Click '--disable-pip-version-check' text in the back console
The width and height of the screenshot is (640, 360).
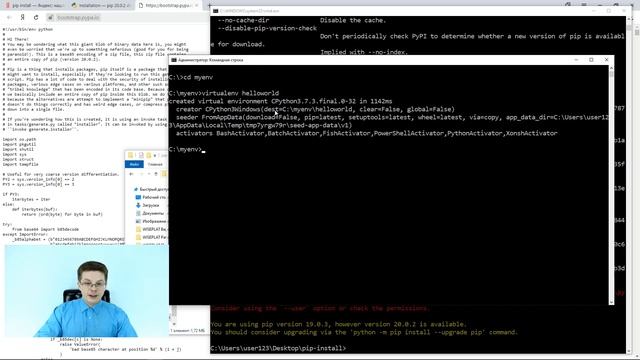(267, 29)
